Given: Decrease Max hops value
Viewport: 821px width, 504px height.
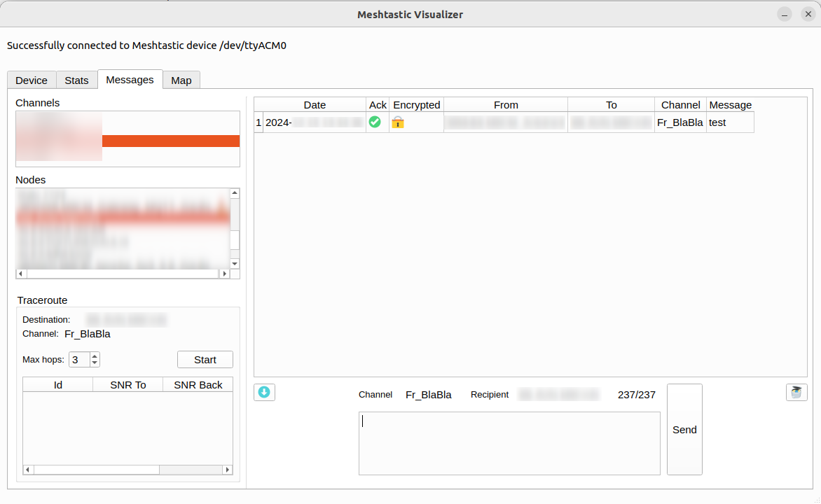Looking at the screenshot, I should [95, 363].
